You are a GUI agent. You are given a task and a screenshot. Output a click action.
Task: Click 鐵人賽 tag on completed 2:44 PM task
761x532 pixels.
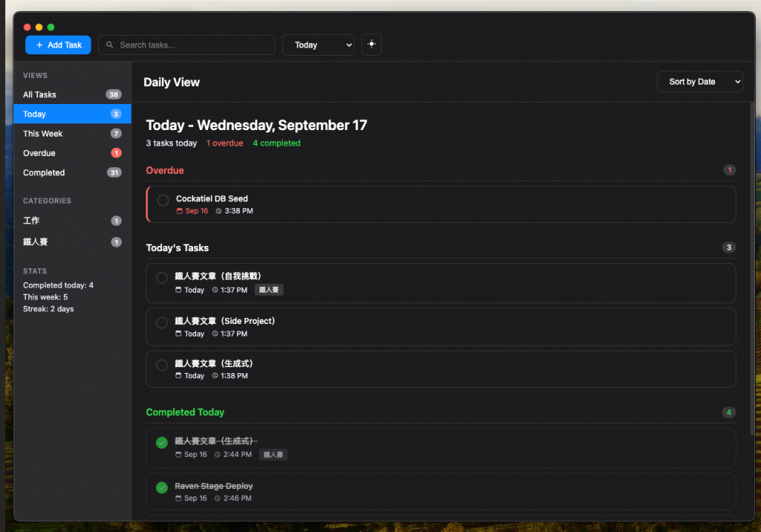coord(273,454)
